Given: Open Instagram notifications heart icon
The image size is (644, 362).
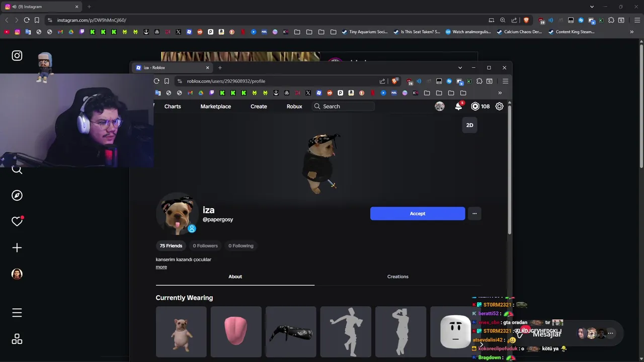Looking at the screenshot, I should [17, 221].
